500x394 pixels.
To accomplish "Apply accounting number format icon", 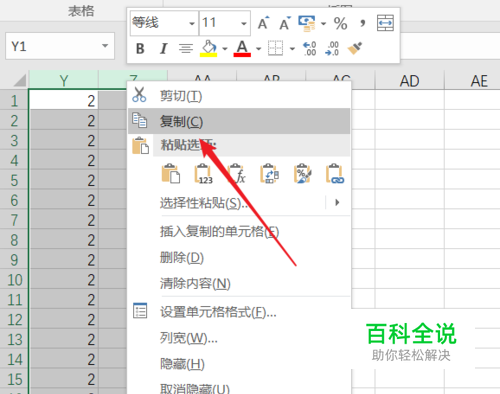I will [307, 23].
